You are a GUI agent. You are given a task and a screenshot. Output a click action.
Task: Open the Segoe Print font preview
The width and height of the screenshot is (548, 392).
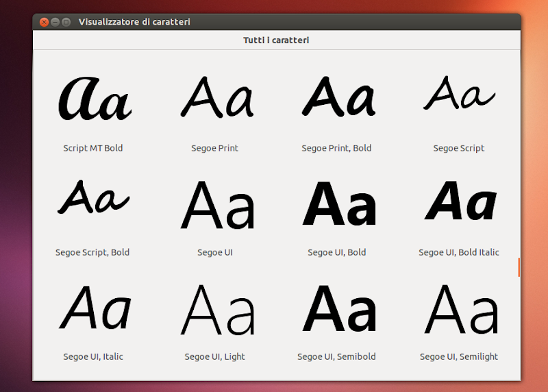(217, 97)
